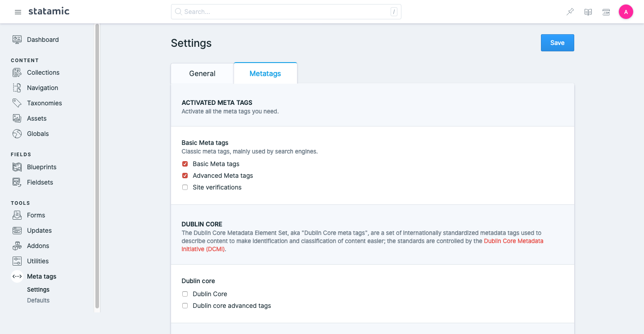The height and width of the screenshot is (334, 644).
Task: Open Addons in the sidebar
Action: [38, 246]
